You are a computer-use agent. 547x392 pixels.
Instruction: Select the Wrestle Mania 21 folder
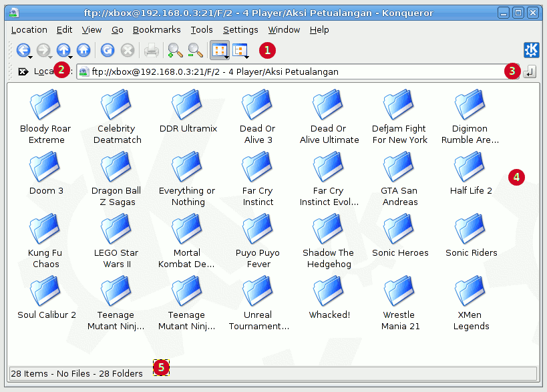400,303
